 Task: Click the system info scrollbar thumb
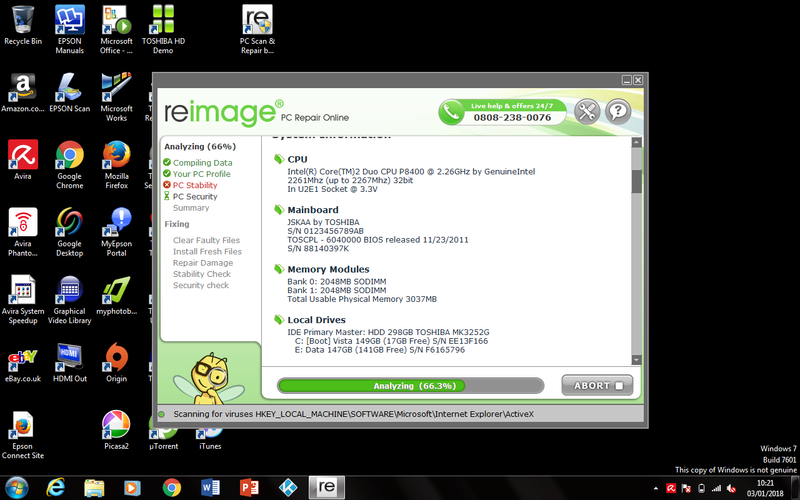[636, 182]
